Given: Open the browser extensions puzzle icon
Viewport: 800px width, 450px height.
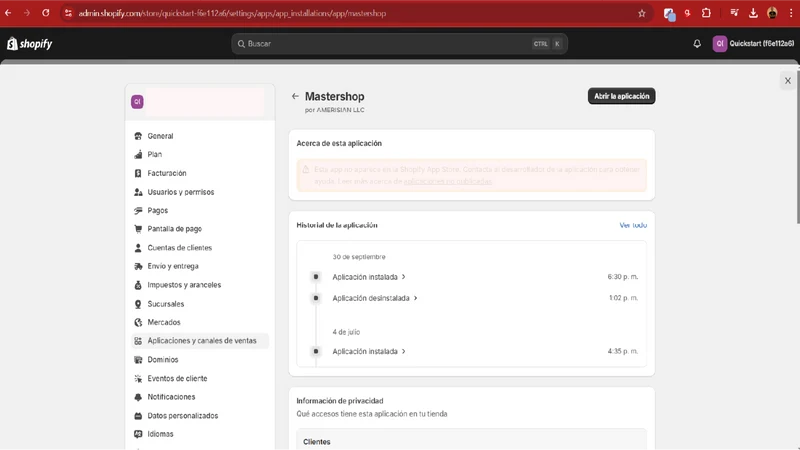Looking at the screenshot, I should [706, 13].
